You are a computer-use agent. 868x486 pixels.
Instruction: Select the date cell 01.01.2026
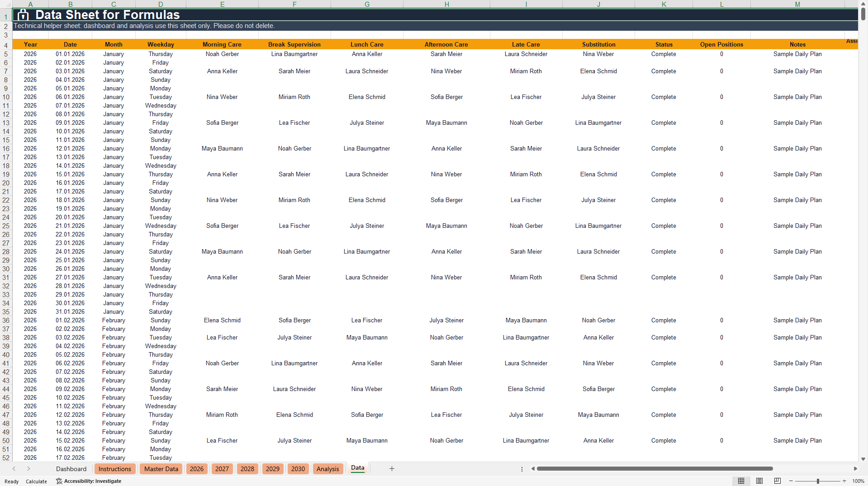pos(70,54)
